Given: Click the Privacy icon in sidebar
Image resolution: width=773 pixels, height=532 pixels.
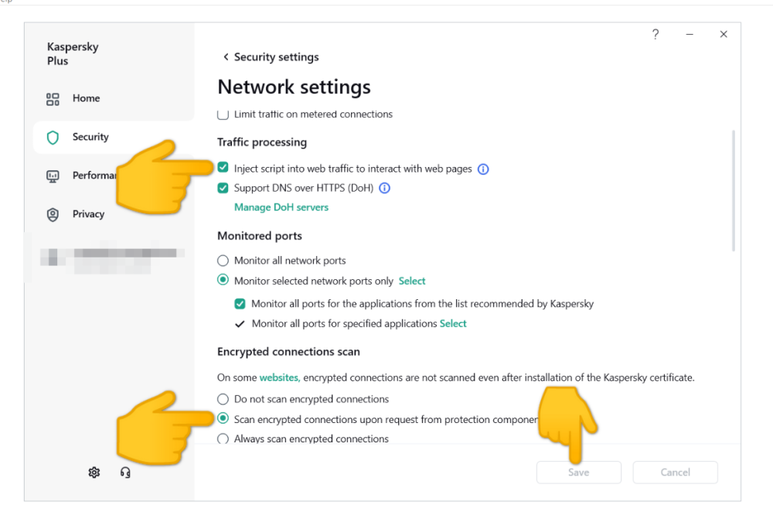Looking at the screenshot, I should (53, 215).
